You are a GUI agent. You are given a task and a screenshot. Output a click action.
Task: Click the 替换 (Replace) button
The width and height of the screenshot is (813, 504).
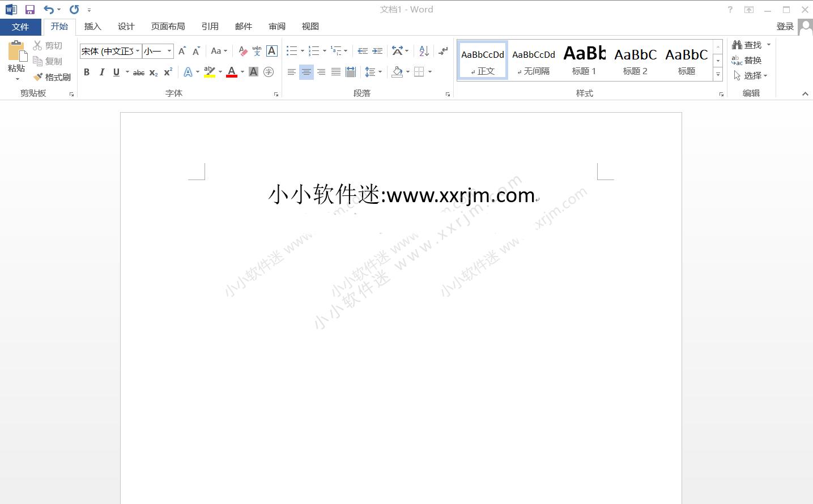pyautogui.click(x=752, y=60)
